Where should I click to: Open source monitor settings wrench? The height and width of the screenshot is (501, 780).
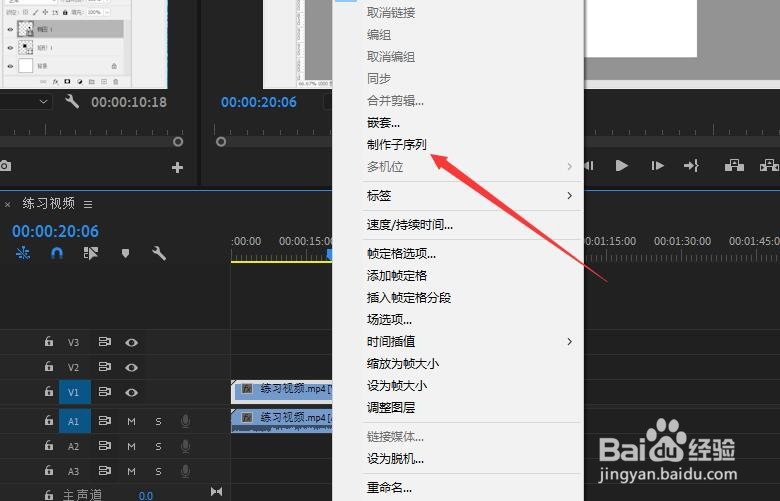[72, 101]
